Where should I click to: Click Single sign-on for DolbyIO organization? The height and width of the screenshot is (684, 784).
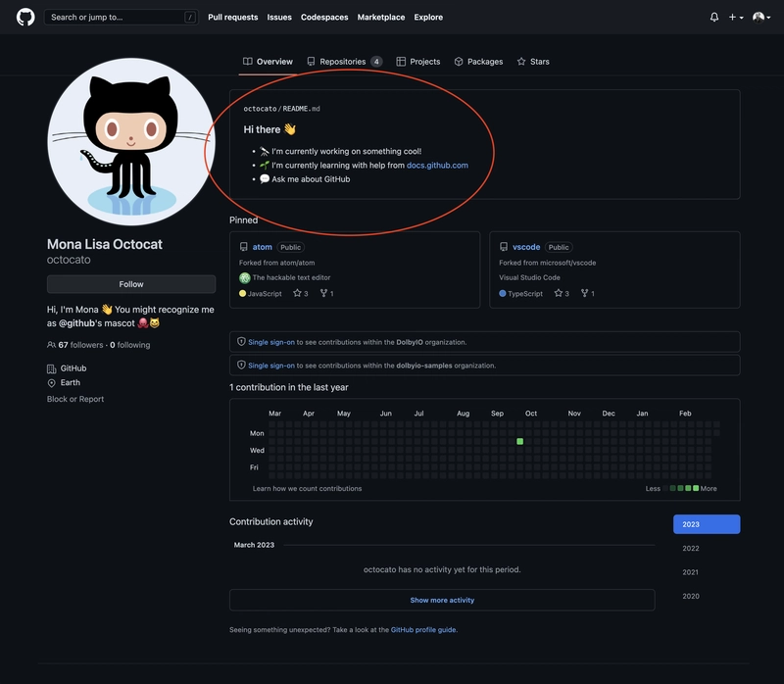pyautogui.click(x=271, y=342)
